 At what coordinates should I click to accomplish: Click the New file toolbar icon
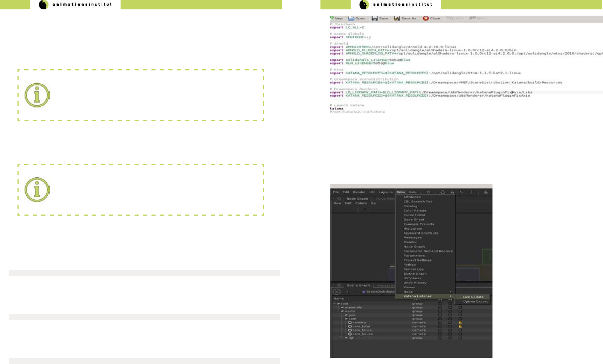[x=332, y=18]
